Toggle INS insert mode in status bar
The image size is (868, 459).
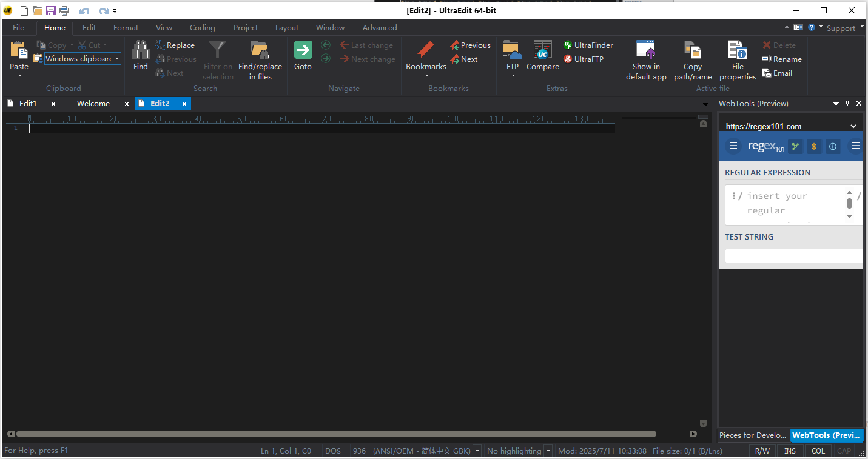(790, 451)
